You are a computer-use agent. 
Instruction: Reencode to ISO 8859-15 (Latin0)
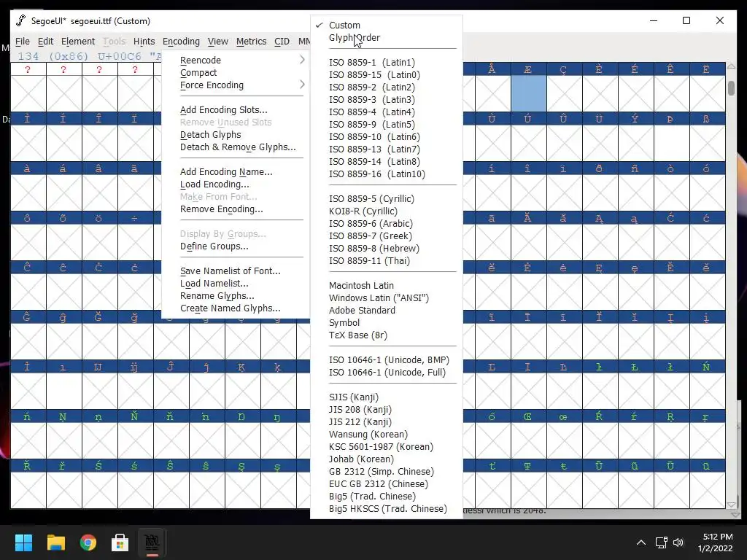click(x=374, y=75)
